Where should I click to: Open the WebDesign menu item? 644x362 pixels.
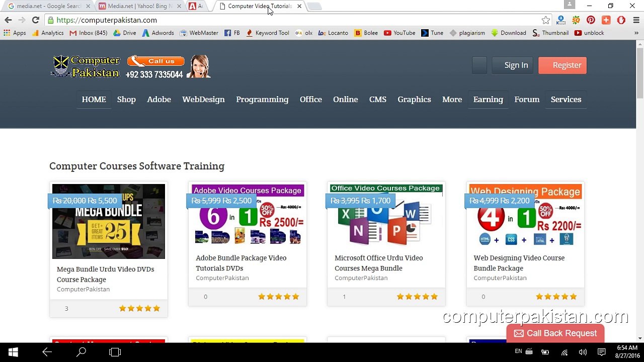pos(203,99)
